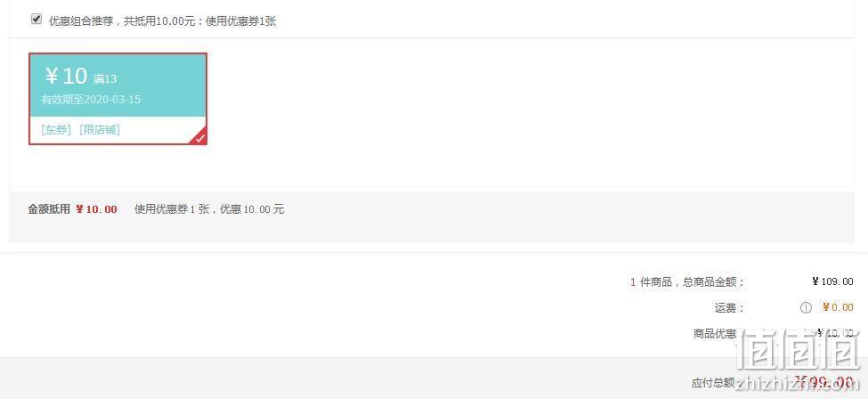Click the red checkmark corner on coupon
The width and height of the screenshot is (868, 399).
pos(199,137)
